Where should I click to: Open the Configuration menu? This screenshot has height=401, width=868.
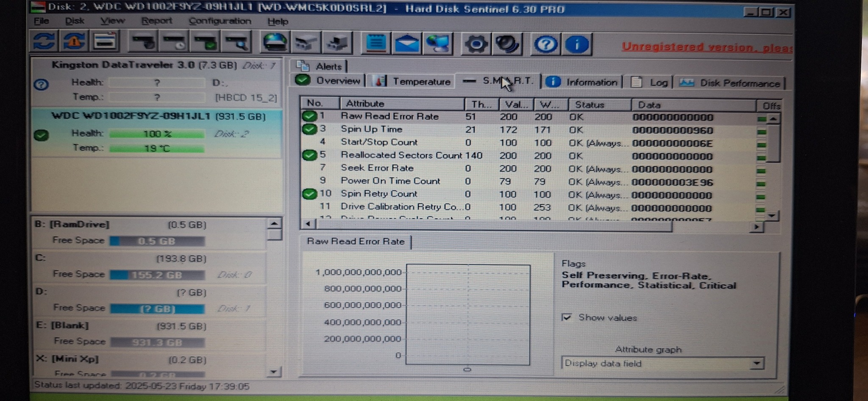pos(220,21)
